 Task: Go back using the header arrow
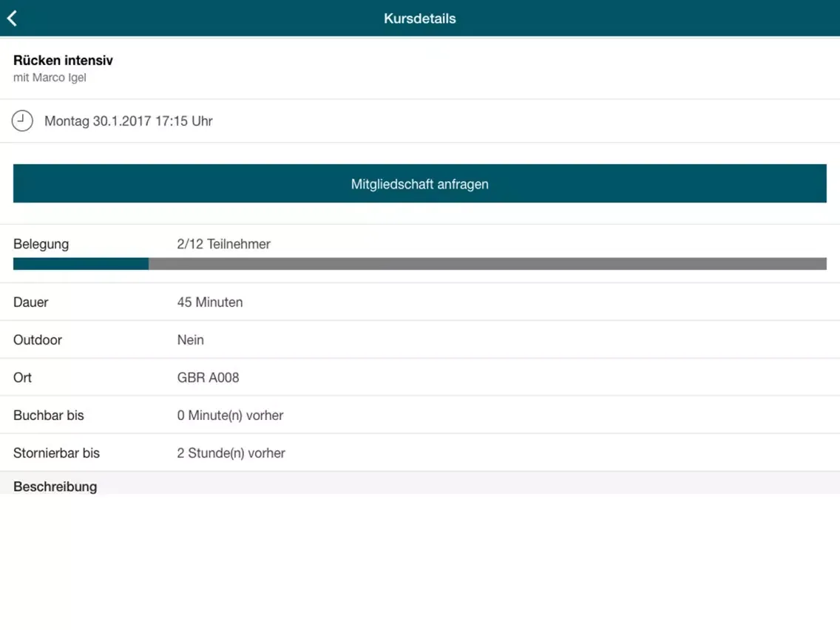(x=13, y=18)
